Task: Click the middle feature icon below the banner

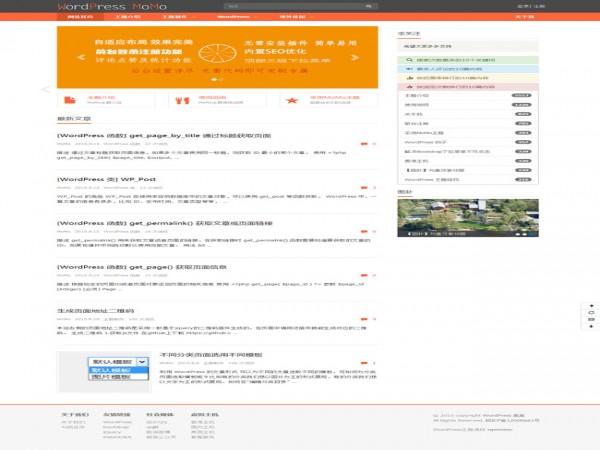Action: tap(179, 100)
